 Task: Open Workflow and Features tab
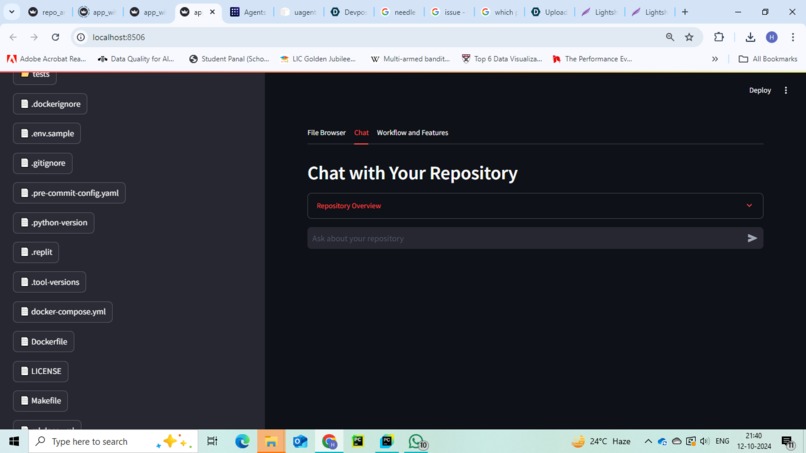[412, 133]
